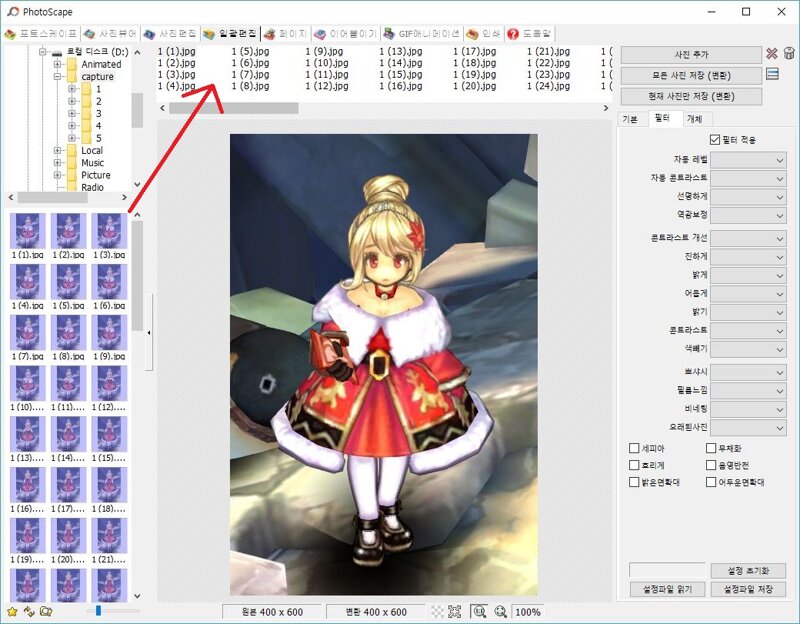Open the 진하게 dropdown

[748, 257]
